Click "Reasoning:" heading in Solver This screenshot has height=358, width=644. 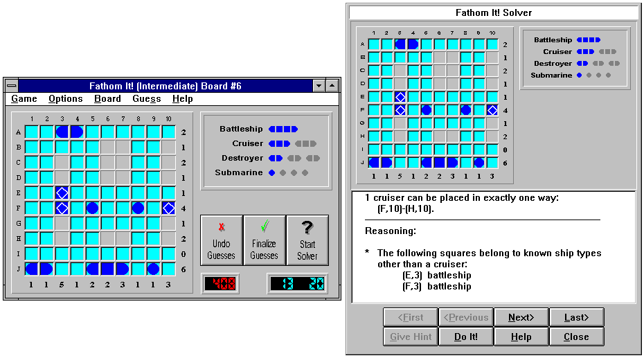point(390,231)
